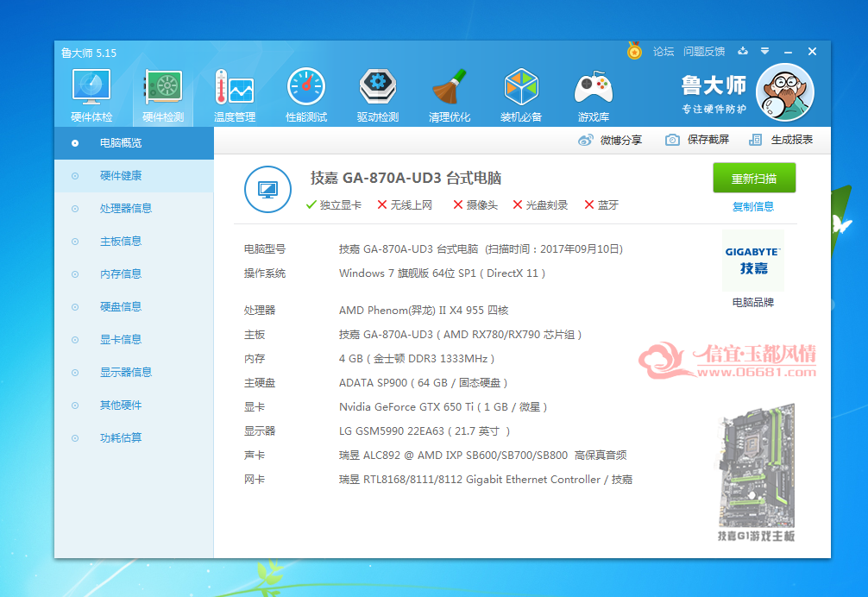
Task: Click the 生成报表 report icon
Action: point(756,140)
